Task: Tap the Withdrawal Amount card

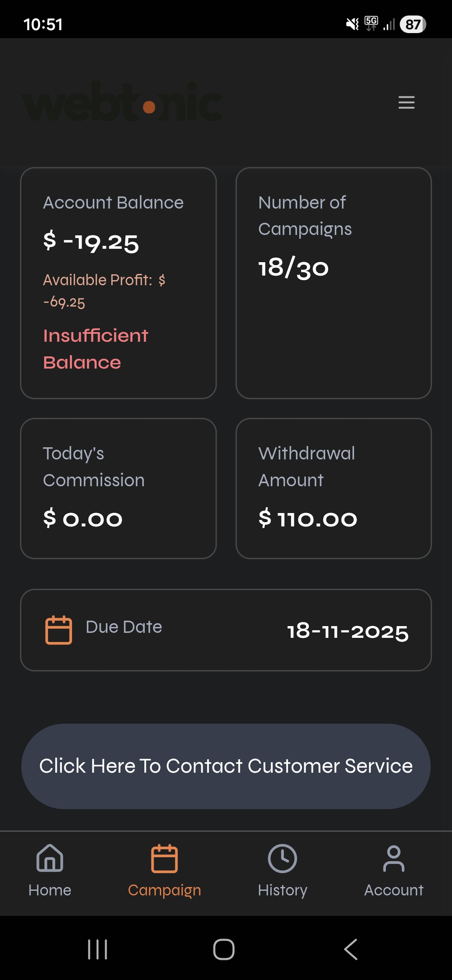Action: point(334,488)
